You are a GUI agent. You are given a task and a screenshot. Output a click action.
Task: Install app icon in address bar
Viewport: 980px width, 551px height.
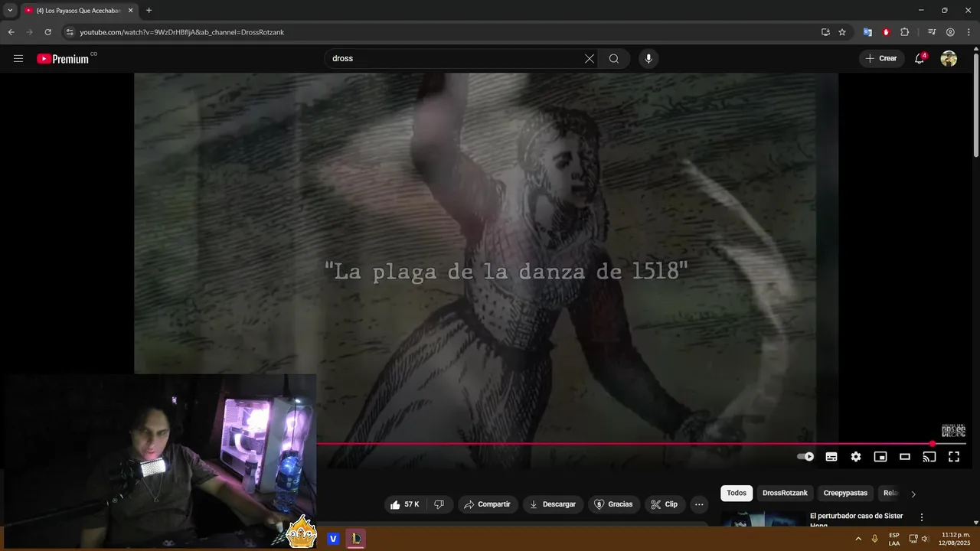pyautogui.click(x=825, y=32)
